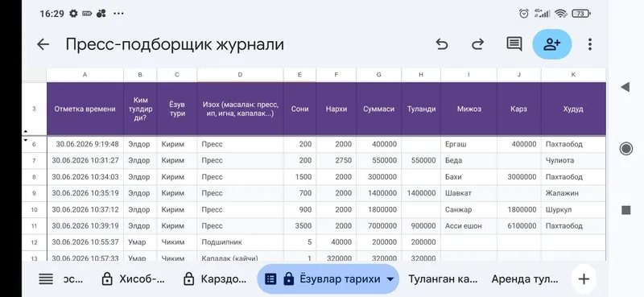This screenshot has width=644, height=297.
Task: Tap the alarm clock status icon
Action: (524, 14)
